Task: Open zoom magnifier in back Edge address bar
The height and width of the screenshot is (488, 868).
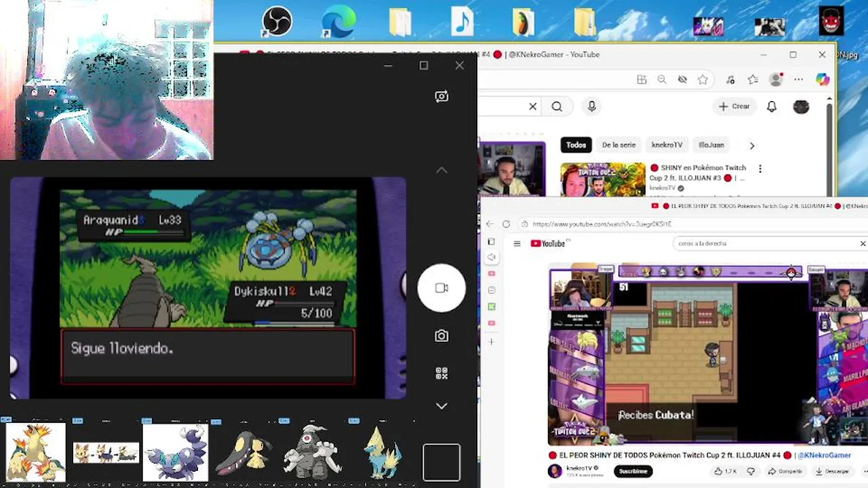Action: click(x=662, y=79)
